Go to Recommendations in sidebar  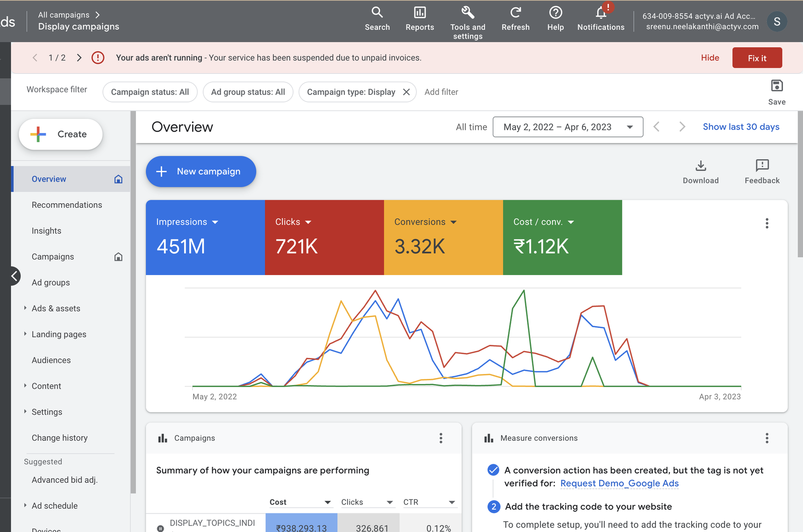(67, 205)
